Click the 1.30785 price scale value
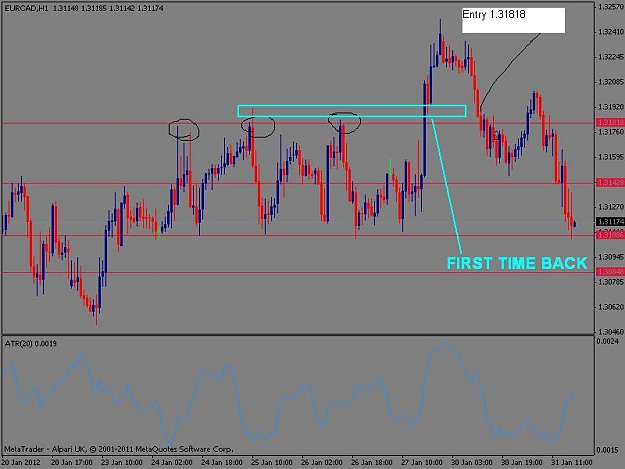Image resolution: width=625 pixels, height=469 pixels. point(611,282)
